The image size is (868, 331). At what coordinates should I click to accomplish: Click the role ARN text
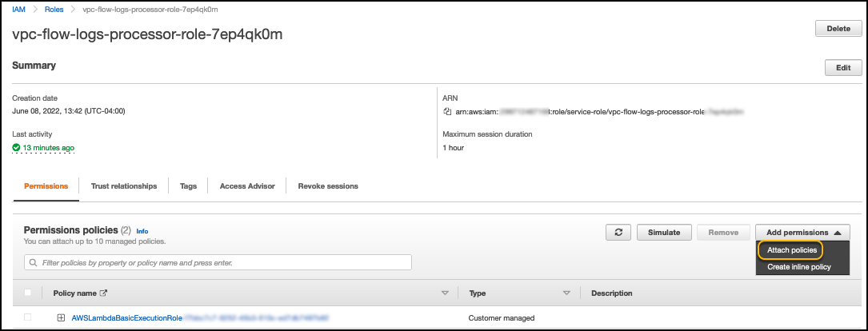pos(599,112)
